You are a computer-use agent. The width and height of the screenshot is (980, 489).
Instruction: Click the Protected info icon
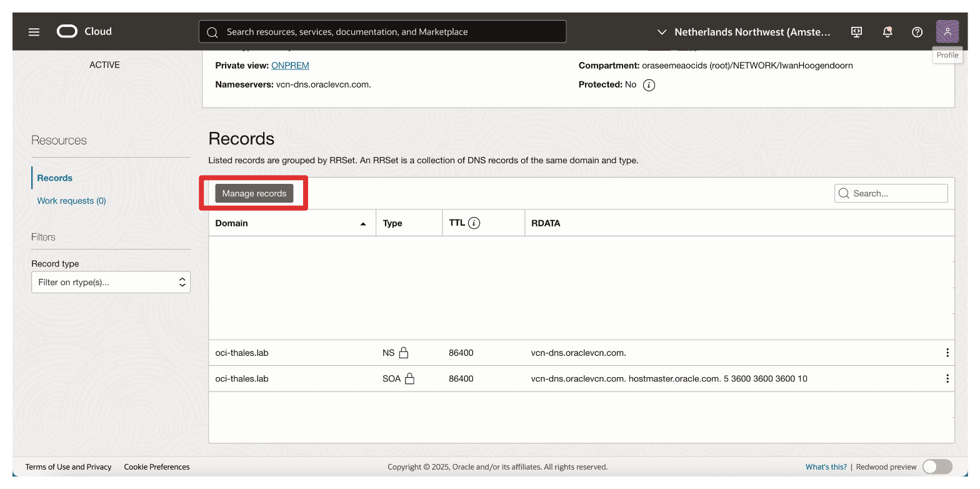tap(649, 84)
